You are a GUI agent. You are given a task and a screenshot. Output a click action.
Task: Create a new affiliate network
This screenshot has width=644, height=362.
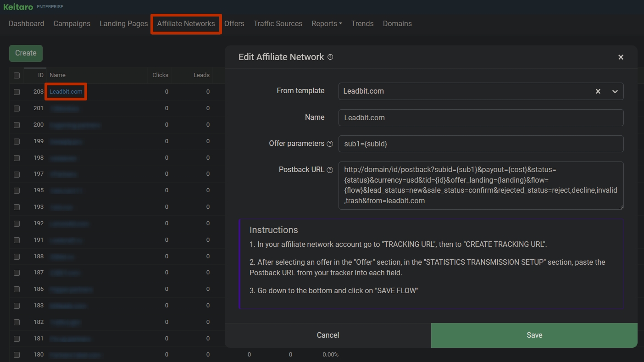coord(26,53)
